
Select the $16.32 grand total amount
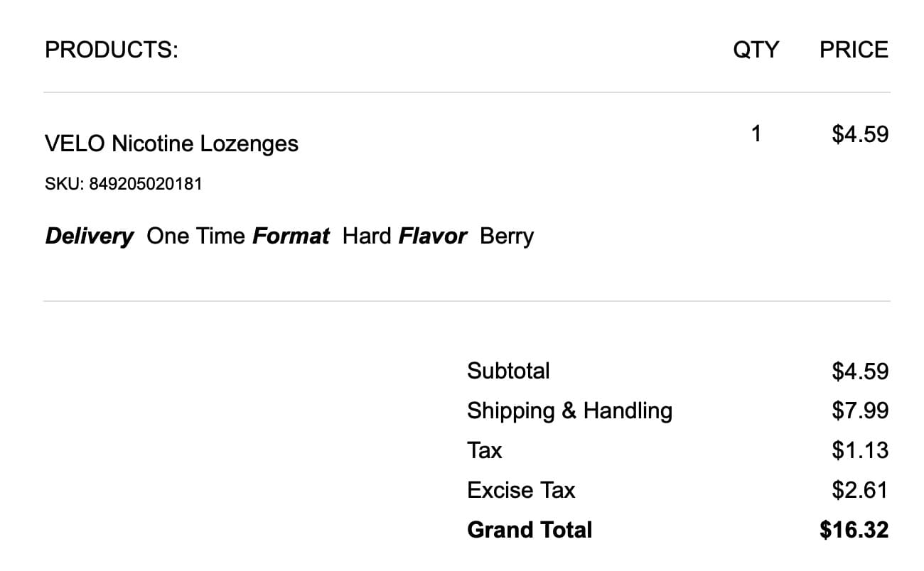pyautogui.click(x=854, y=530)
